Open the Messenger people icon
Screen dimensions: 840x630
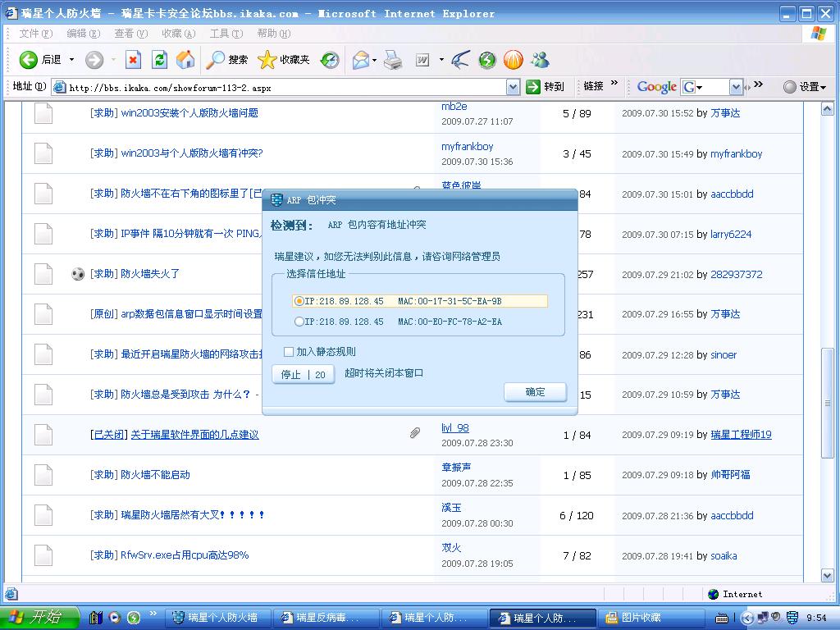540,59
